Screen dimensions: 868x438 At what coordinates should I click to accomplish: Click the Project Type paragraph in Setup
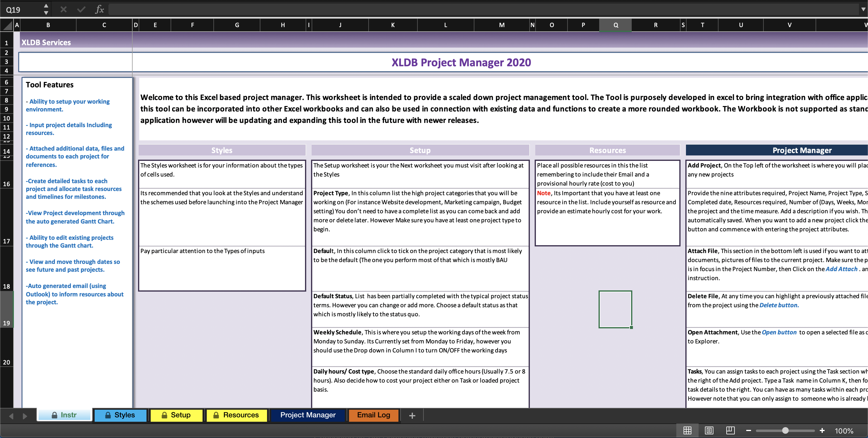pos(418,211)
